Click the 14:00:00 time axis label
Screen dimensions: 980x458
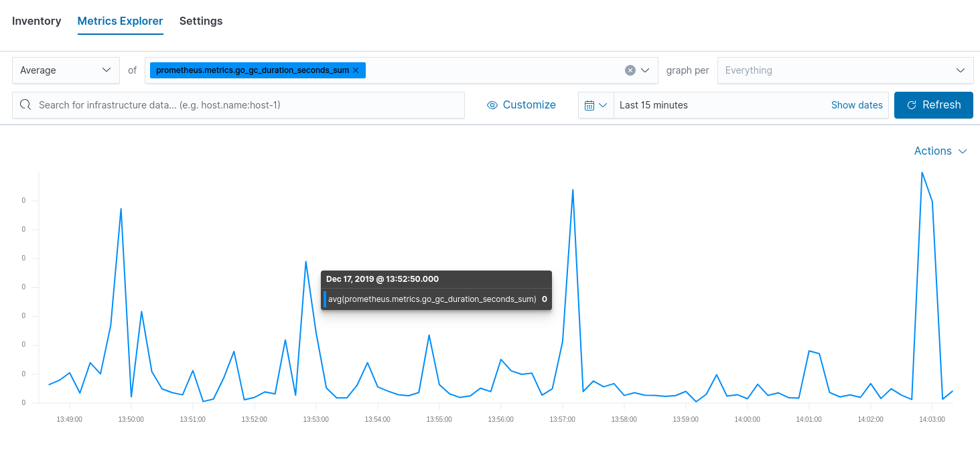pos(748,419)
